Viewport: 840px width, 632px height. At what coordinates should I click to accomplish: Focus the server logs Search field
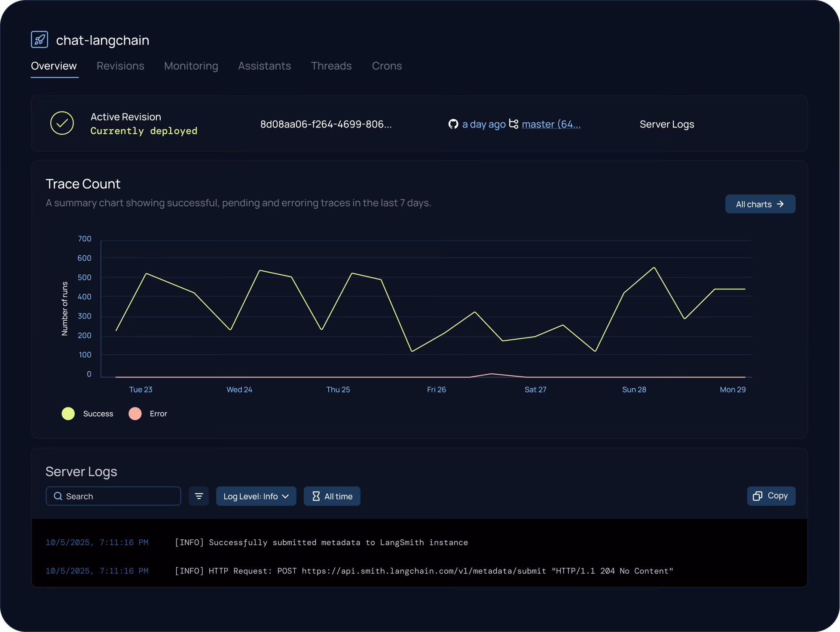113,496
